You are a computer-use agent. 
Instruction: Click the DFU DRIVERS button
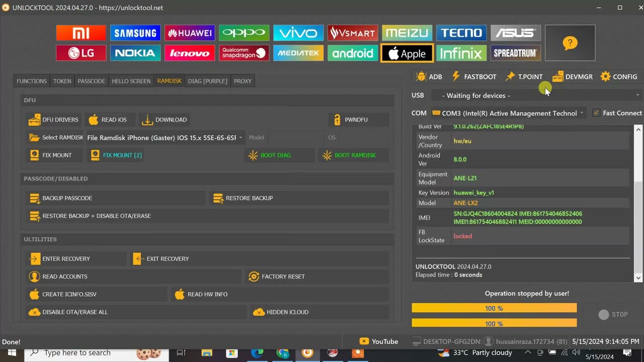click(54, 120)
